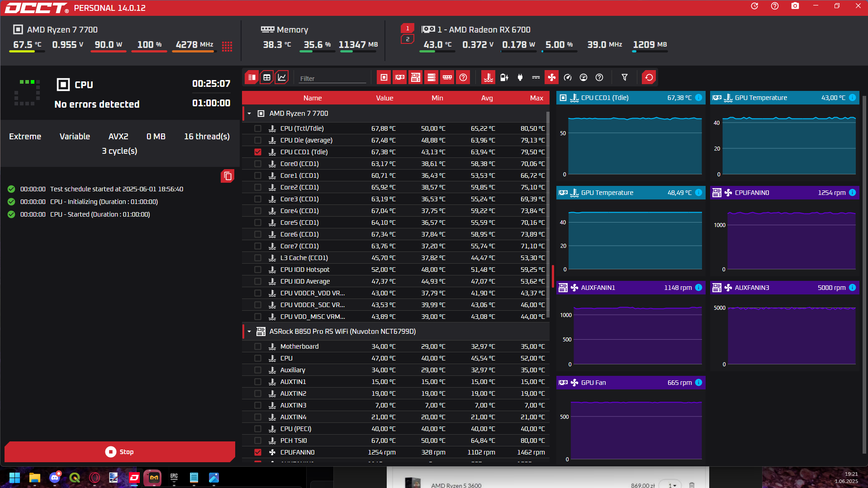The height and width of the screenshot is (488, 868).
Task: Select GPU number 2 selector
Action: pos(408,39)
